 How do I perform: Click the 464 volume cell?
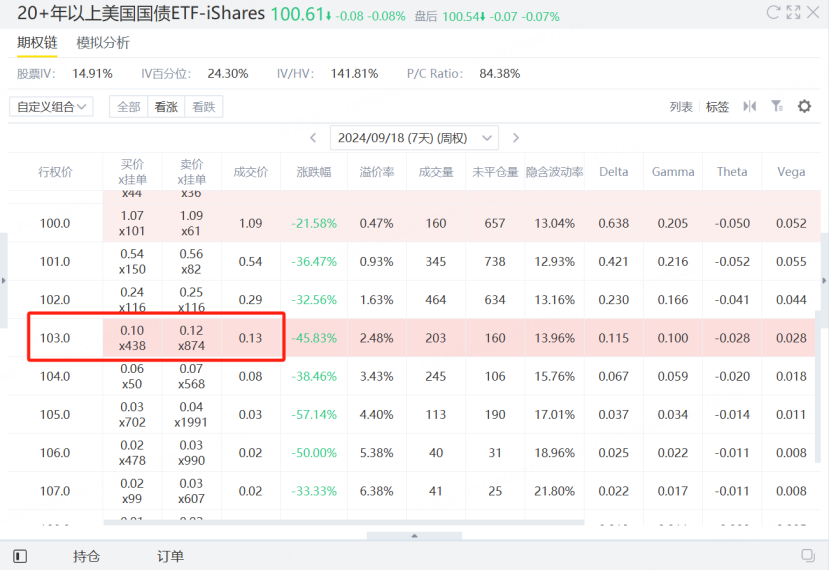436,300
